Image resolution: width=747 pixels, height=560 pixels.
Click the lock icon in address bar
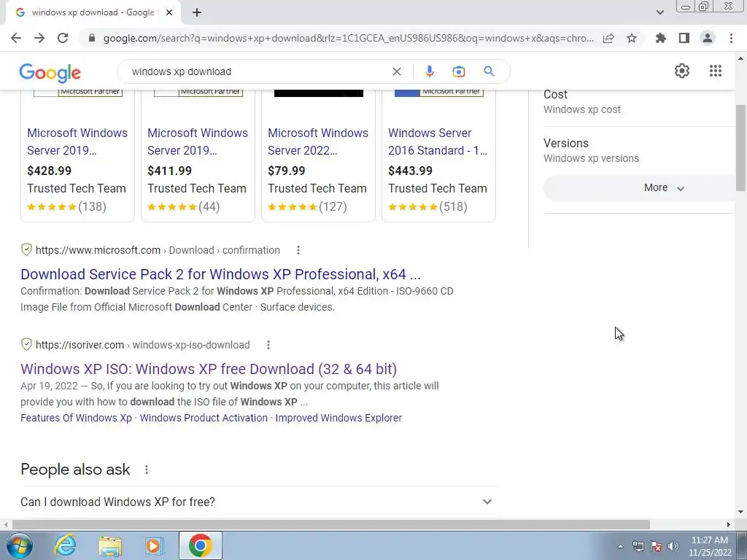click(x=93, y=38)
